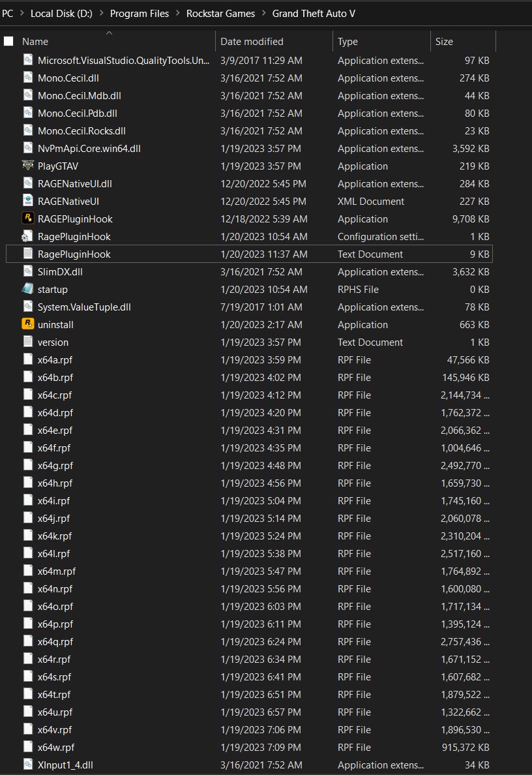The width and height of the screenshot is (532, 775).
Task: Click the SlimDX.dll file icon
Action: pyautogui.click(x=27, y=271)
